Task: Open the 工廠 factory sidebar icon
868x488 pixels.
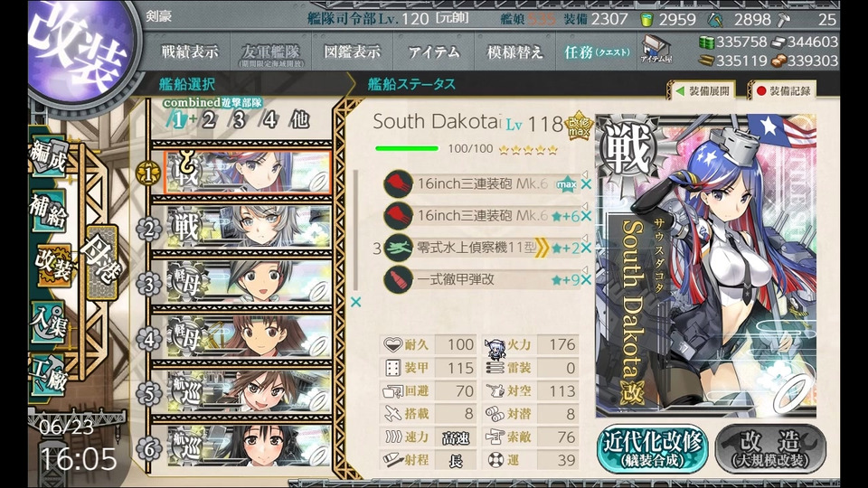Action: coord(48,376)
